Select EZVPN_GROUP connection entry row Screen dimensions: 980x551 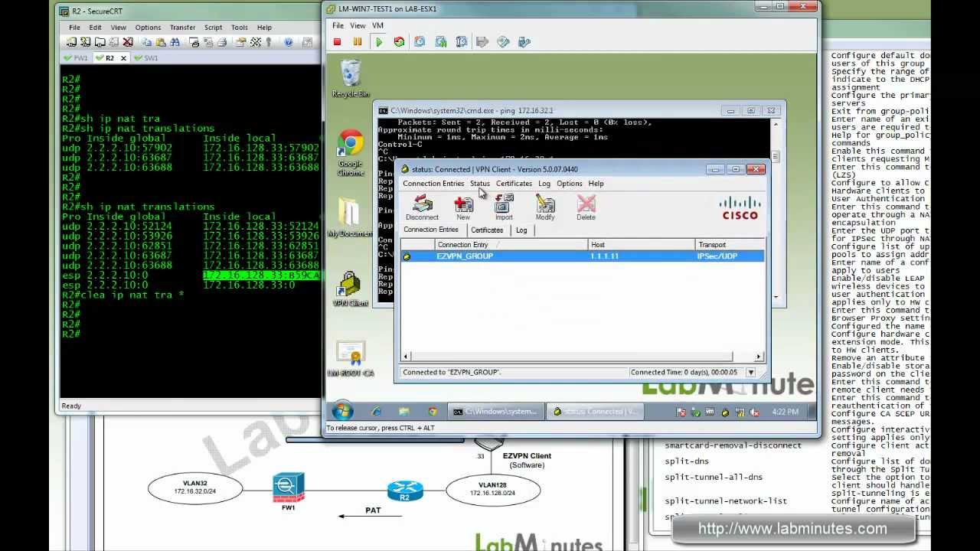pos(583,256)
